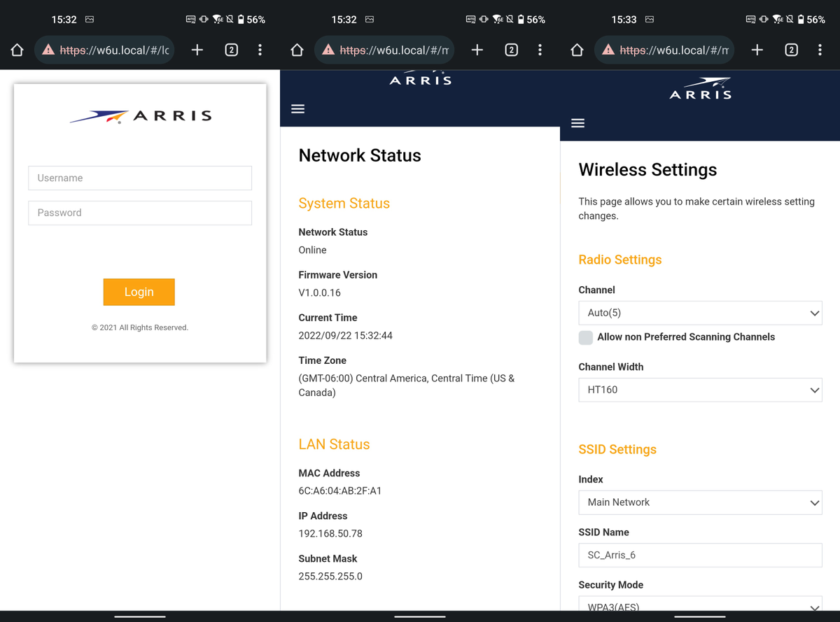Viewport: 840px width, 622px height.
Task: Tap home icon in Network Status browser
Action: pos(297,50)
